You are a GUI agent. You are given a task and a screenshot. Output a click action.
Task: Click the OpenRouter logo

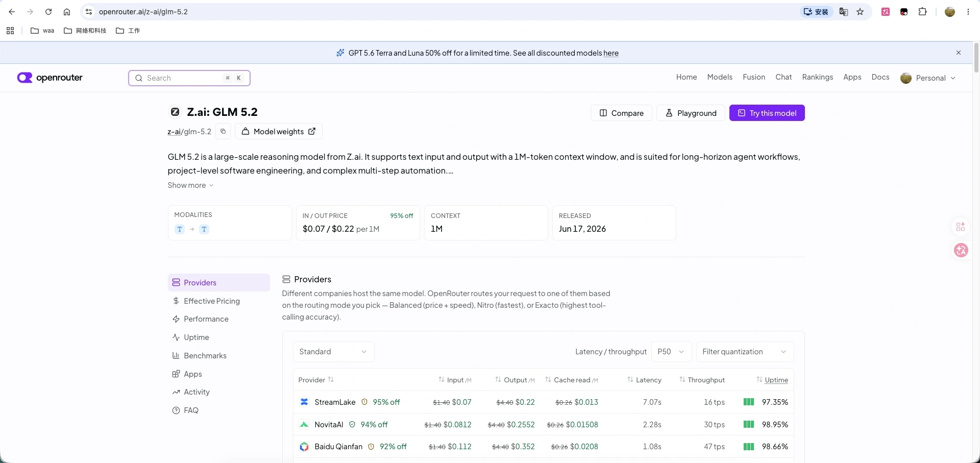50,78
